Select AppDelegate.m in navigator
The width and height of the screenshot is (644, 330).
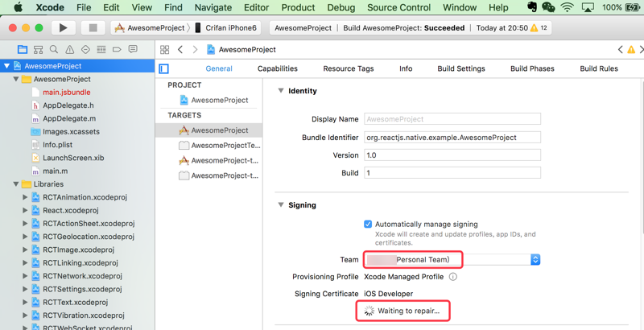point(68,118)
